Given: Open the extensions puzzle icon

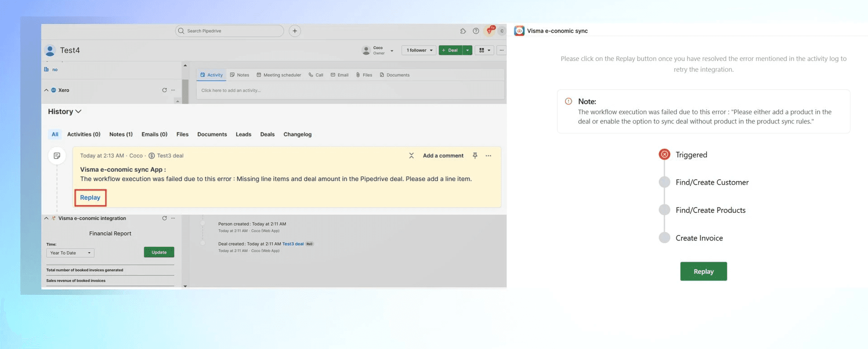Looking at the screenshot, I should point(463,31).
